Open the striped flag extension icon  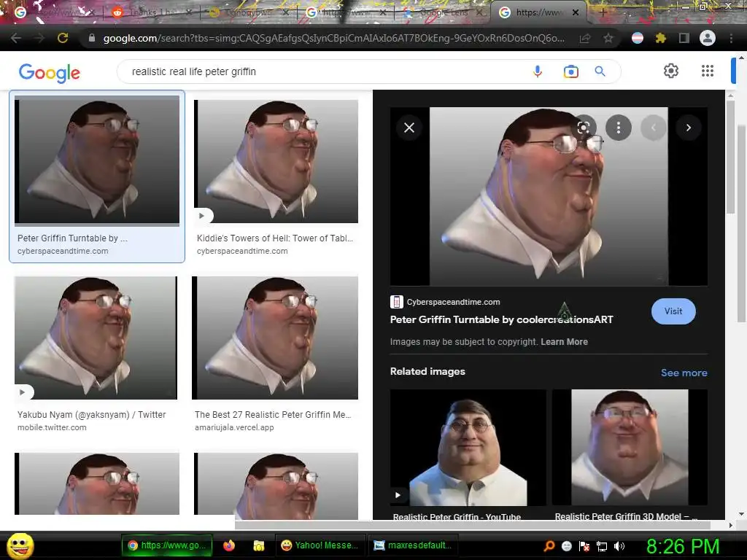point(638,38)
